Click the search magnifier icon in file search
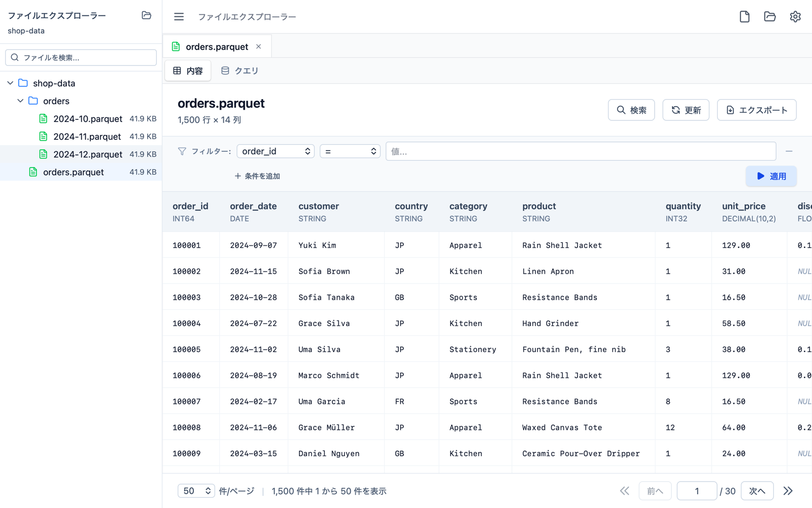Viewport: 812px width, 508px height. point(15,57)
